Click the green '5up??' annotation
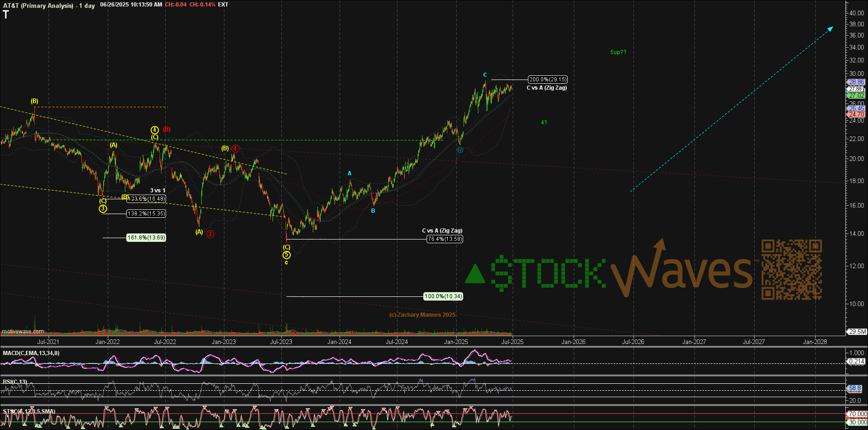 pyautogui.click(x=618, y=52)
